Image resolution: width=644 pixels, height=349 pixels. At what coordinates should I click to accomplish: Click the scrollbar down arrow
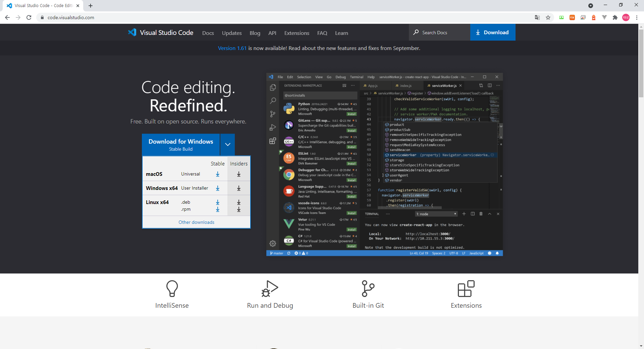[641, 346]
